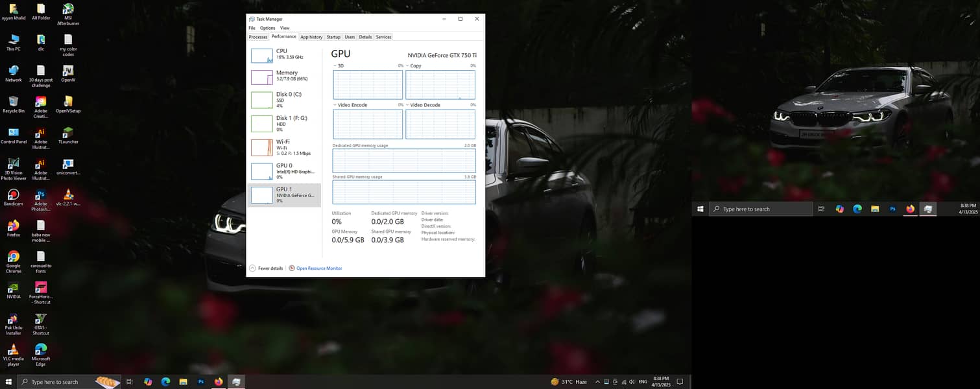Viewport: 980px width, 389px height.
Task: Click Firefox icon in the left taskbar
Action: (219, 382)
